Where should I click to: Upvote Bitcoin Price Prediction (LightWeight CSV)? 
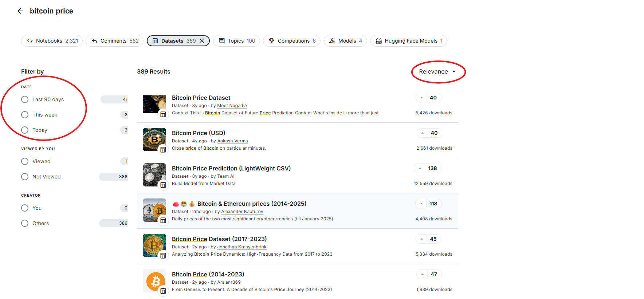coord(420,168)
